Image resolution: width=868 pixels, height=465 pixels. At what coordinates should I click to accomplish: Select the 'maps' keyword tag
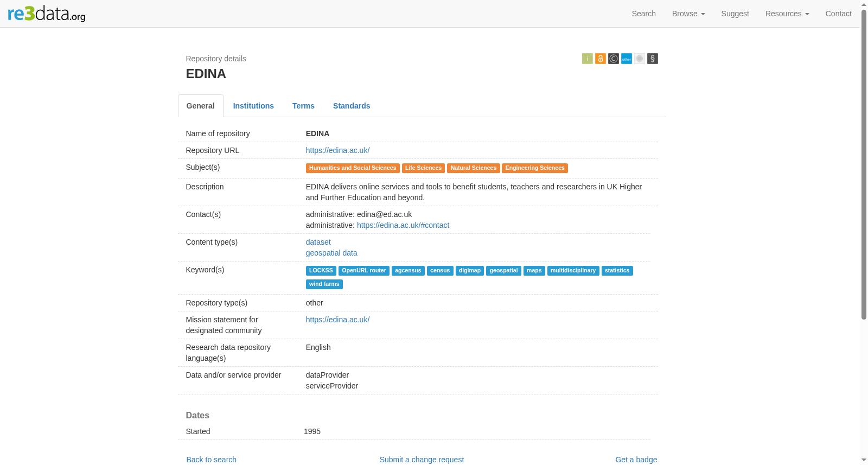click(x=534, y=271)
